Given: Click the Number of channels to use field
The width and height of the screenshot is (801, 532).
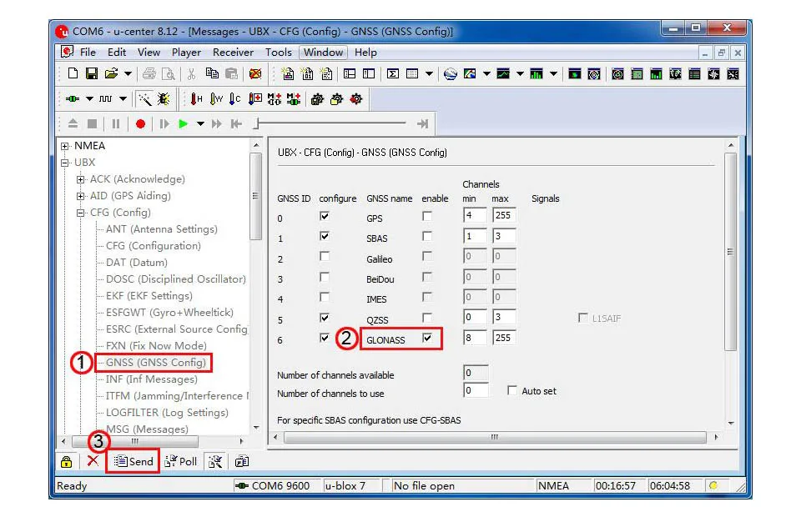Looking at the screenshot, I should pyautogui.click(x=476, y=390).
